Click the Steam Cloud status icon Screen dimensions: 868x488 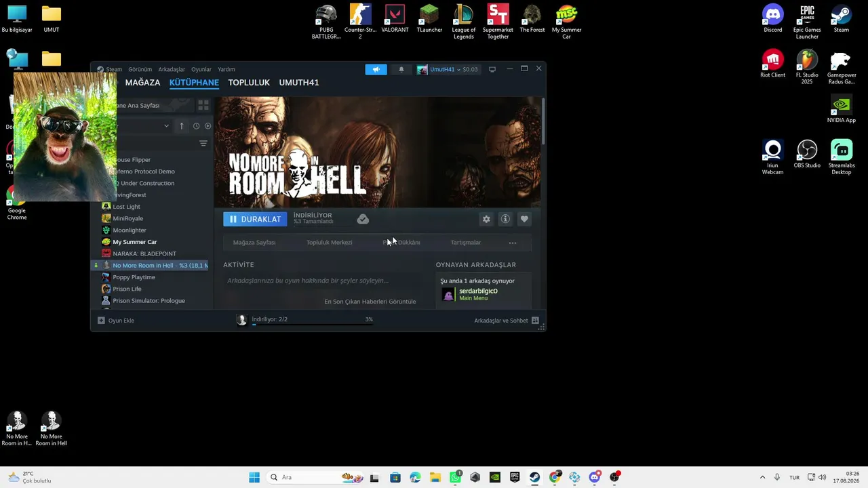363,219
